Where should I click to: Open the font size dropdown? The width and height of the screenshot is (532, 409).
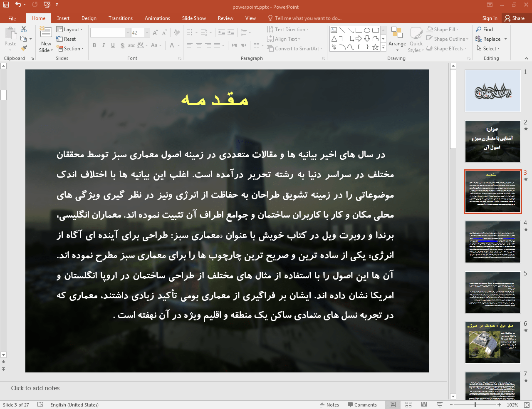coord(147,33)
